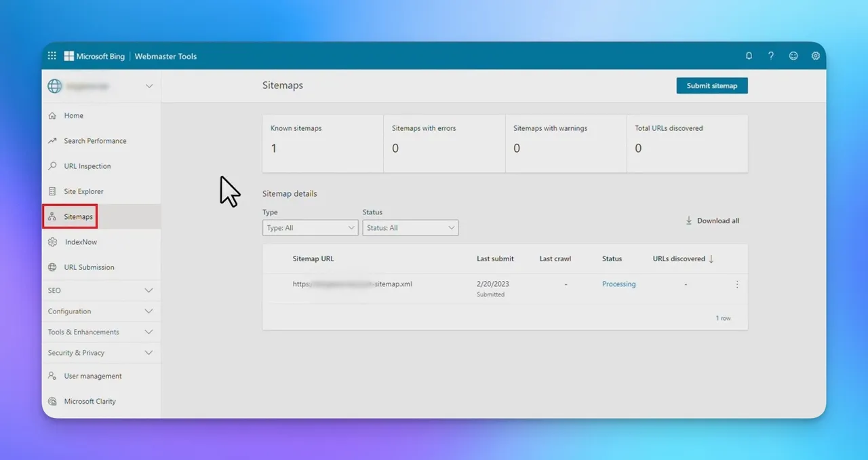The image size is (868, 460).
Task: Expand the Configuration section
Action: (x=101, y=311)
